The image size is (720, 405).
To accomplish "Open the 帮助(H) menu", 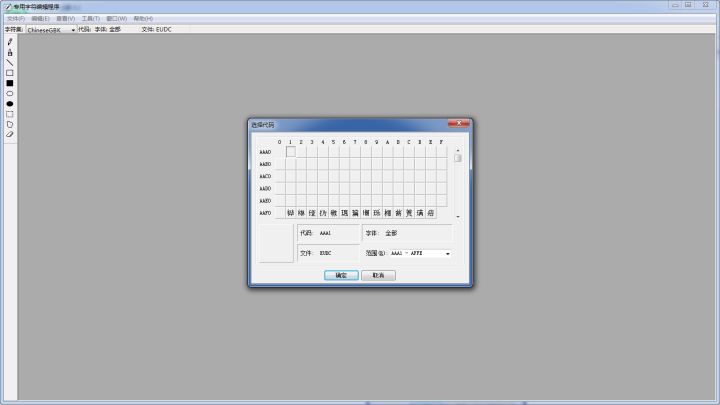I will 143,18.
